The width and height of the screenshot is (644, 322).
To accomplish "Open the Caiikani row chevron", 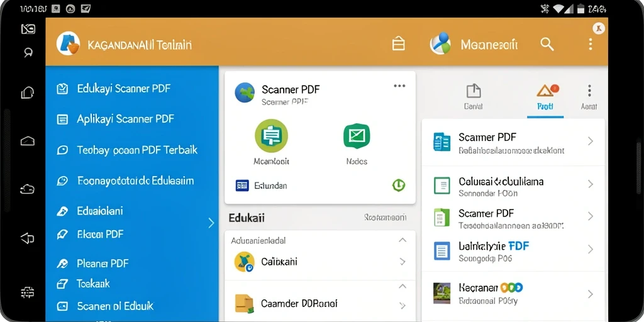I will [402, 262].
